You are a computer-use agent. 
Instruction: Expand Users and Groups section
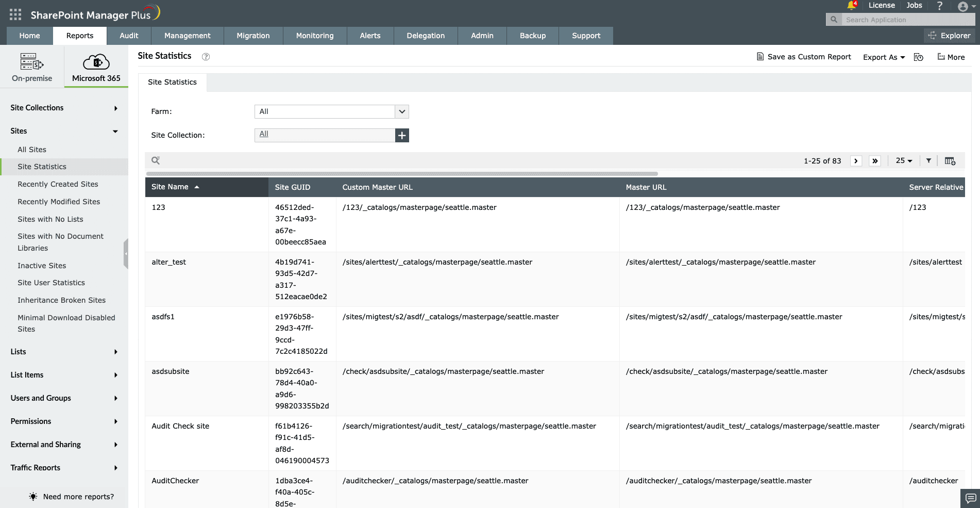click(64, 398)
